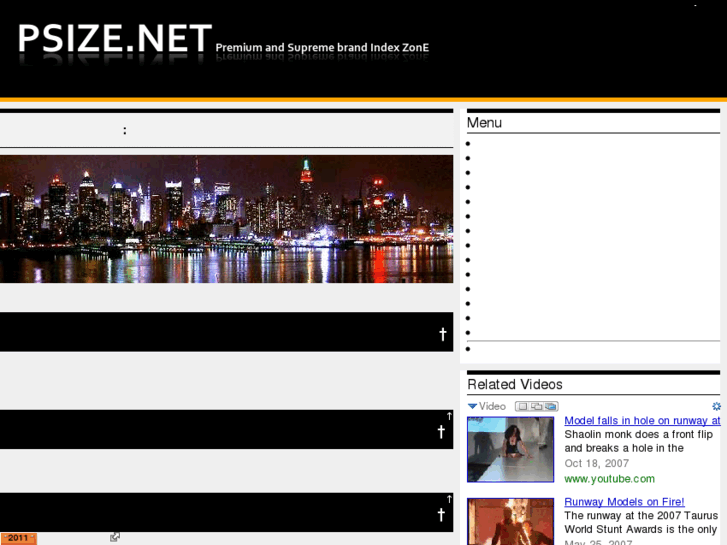Click 'Premium and Supreme brand Index ZonE' tagline
Screen dimensions: 727x545
[x=322, y=47]
